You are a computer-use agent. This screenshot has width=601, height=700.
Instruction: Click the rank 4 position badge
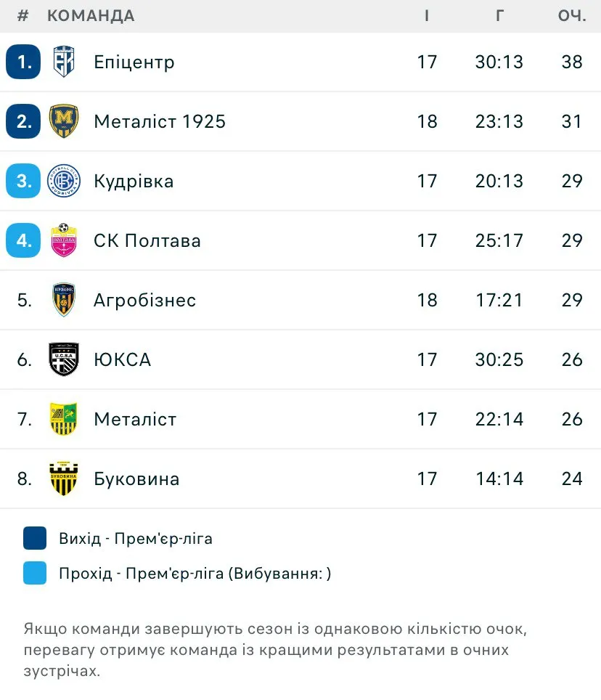(x=23, y=240)
